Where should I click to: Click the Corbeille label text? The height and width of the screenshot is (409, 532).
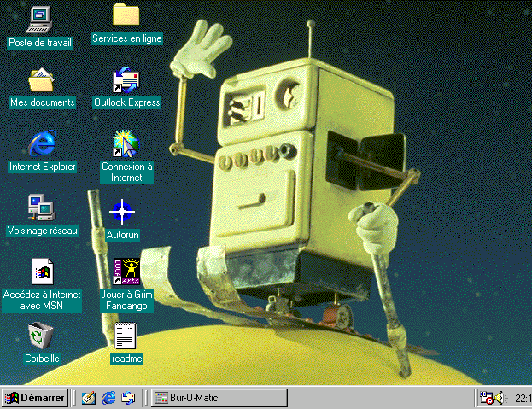click(42, 359)
